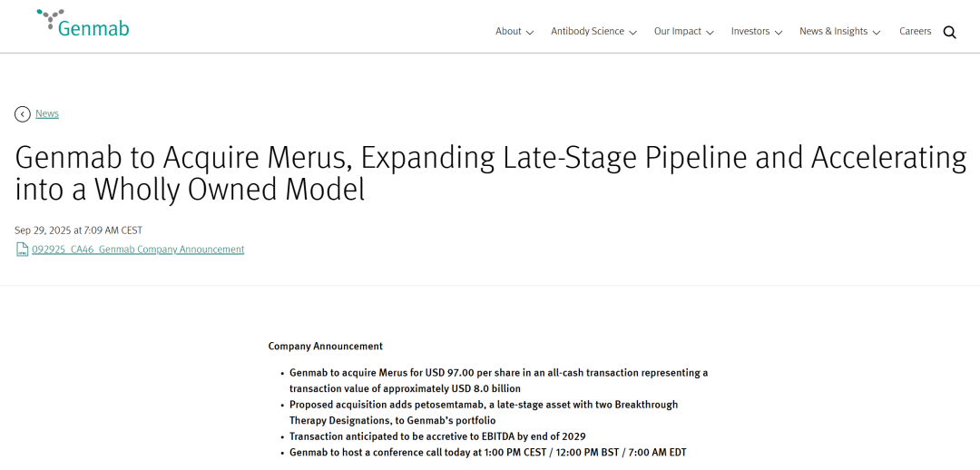This screenshot has width=980, height=470.
Task: Click the back arrow circle icon
Action: click(23, 114)
